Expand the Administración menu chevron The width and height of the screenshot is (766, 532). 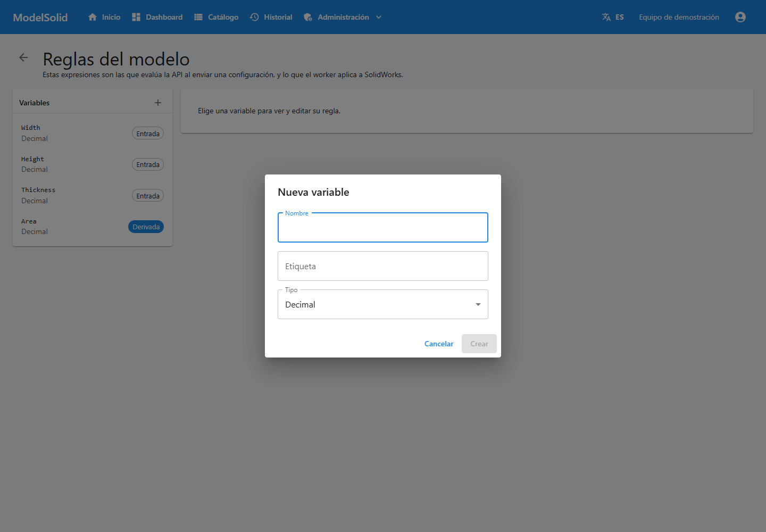(379, 17)
